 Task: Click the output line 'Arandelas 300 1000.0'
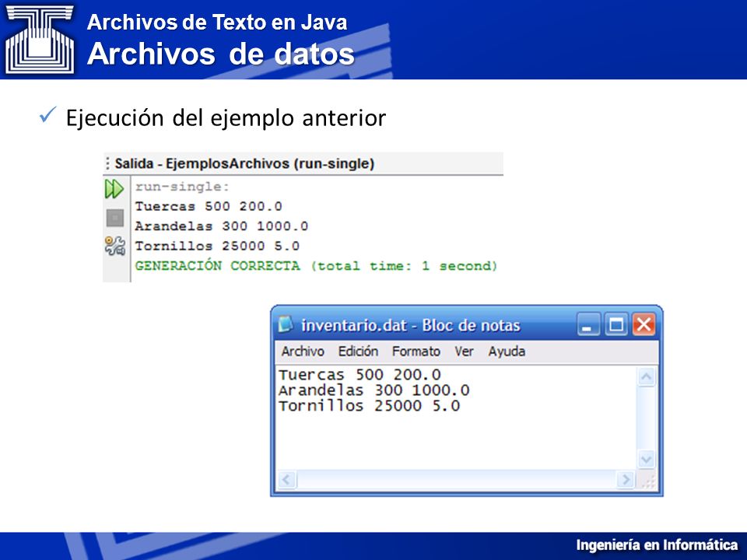[x=222, y=226]
